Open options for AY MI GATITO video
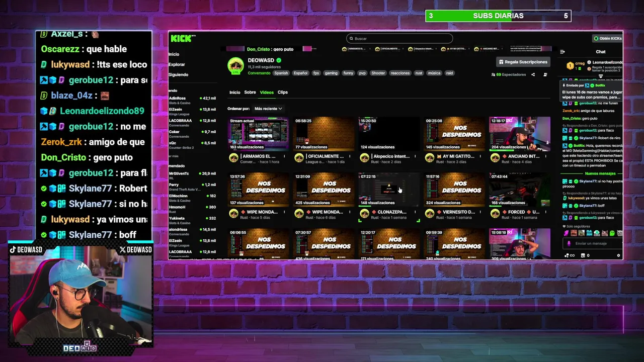The height and width of the screenshot is (362, 644). tap(480, 156)
